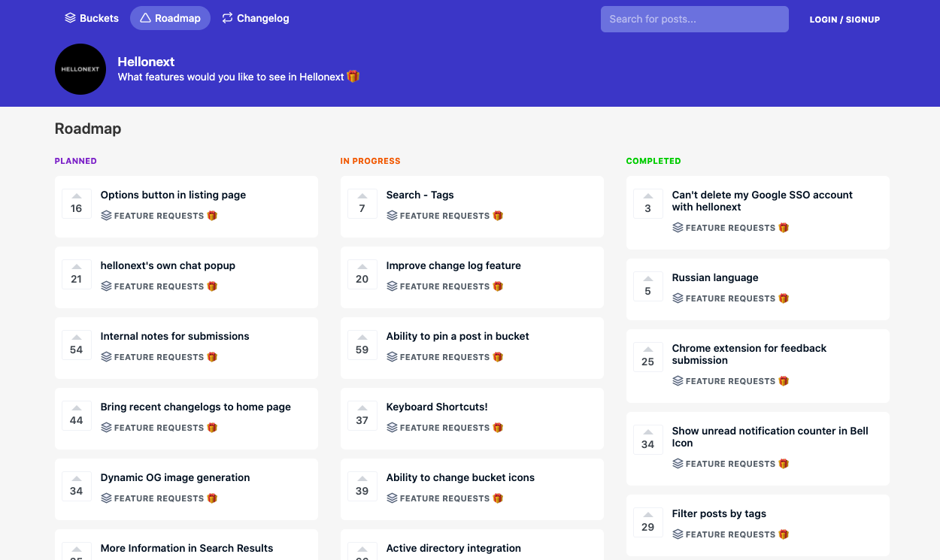Open 'Ability to change bucket icons' post
The image size is (940, 560).
460,477
